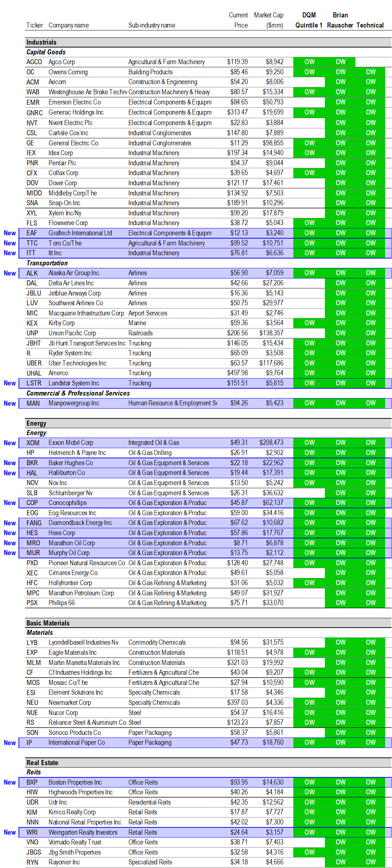
Task: Click the Delta Air Lines price $42.66
Action: coord(239,283)
